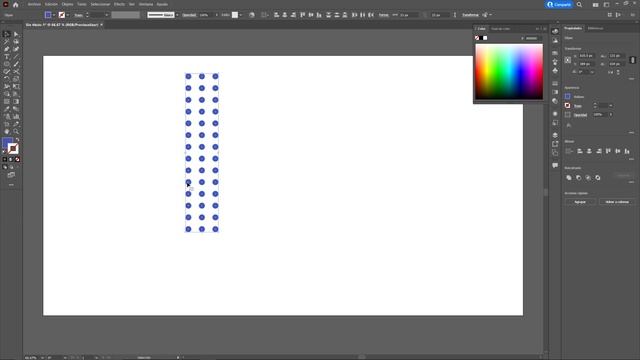Select the Ellipse shape tool

pos(7,64)
